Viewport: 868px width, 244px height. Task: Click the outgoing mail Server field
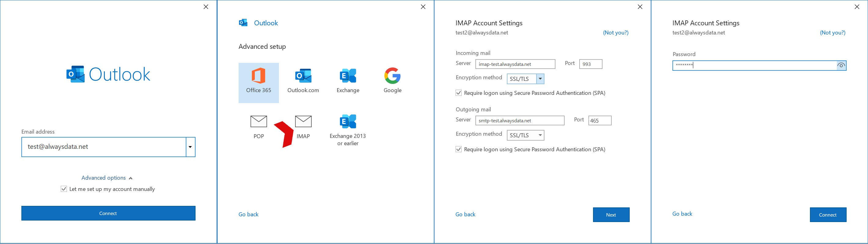click(x=520, y=120)
